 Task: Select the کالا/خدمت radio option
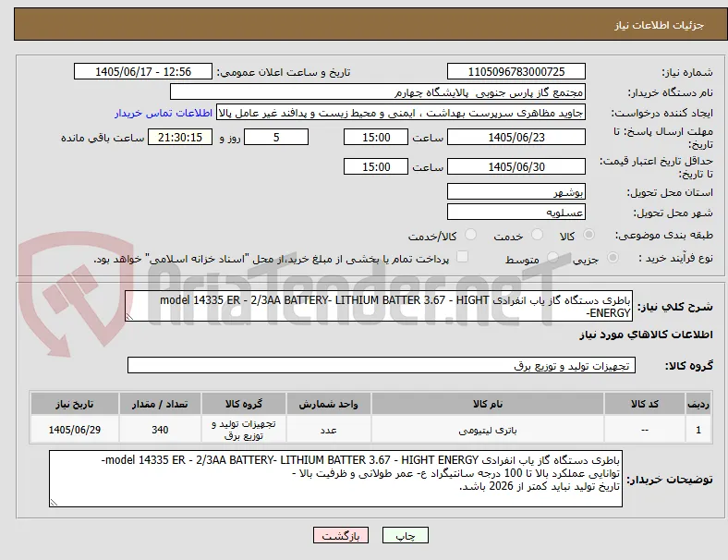(x=471, y=235)
